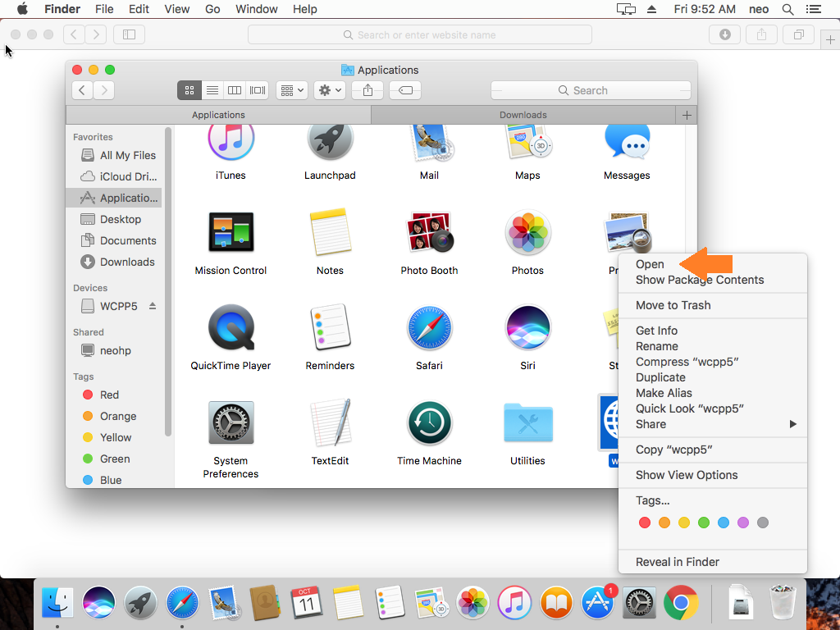840x630 pixels.
Task: Select QuickTime Player icon
Action: pyautogui.click(x=231, y=327)
